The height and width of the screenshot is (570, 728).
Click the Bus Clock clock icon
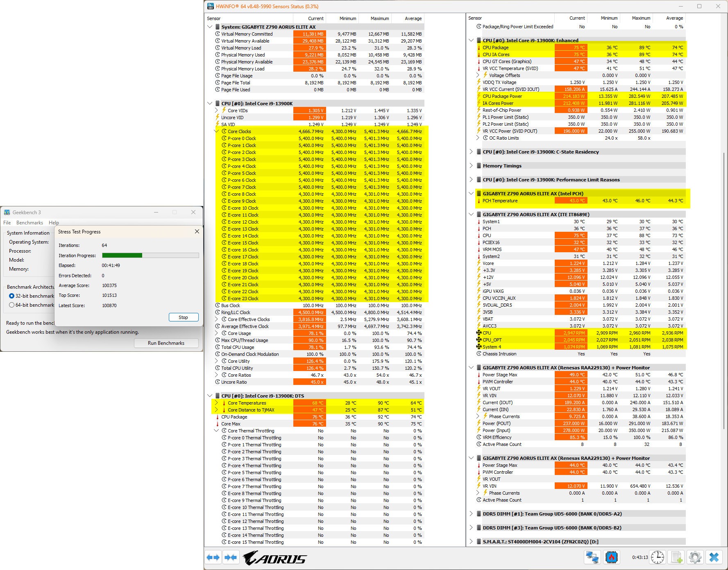click(x=218, y=305)
